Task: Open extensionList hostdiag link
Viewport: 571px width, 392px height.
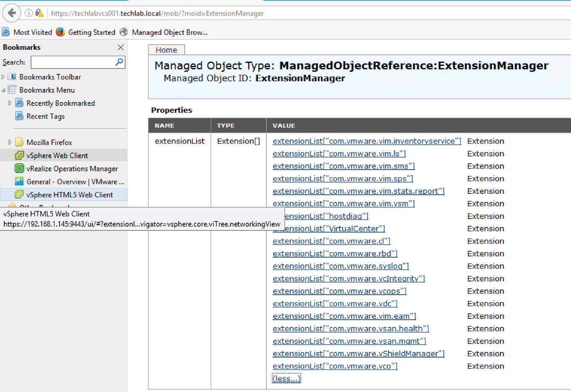Action: (x=326, y=216)
